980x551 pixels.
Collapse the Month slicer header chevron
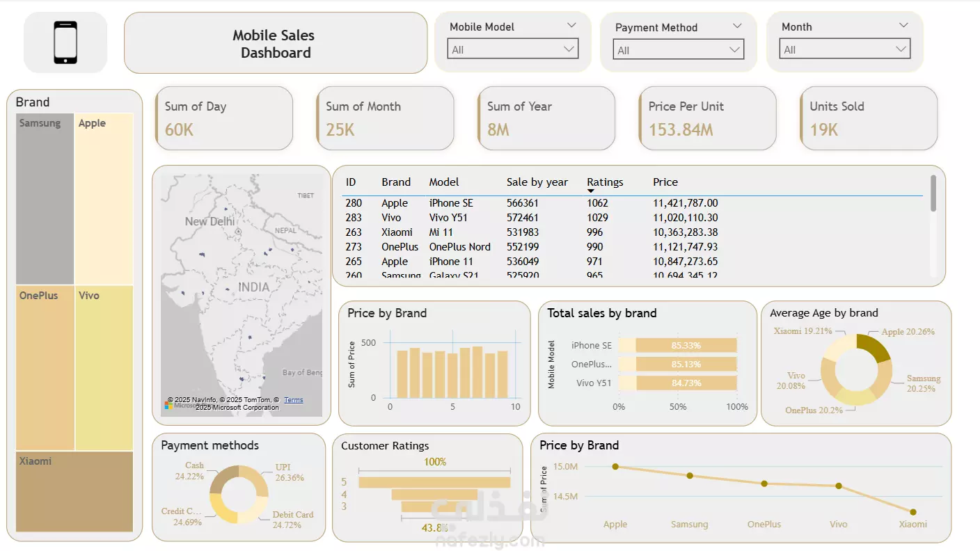(903, 26)
